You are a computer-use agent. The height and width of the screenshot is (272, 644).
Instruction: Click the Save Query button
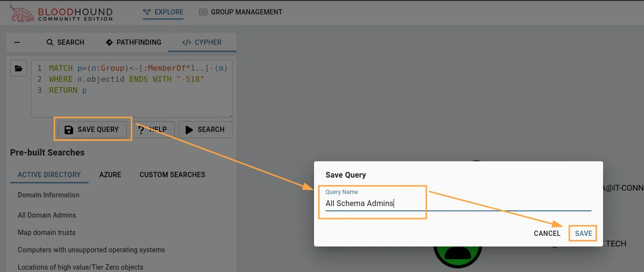click(92, 130)
